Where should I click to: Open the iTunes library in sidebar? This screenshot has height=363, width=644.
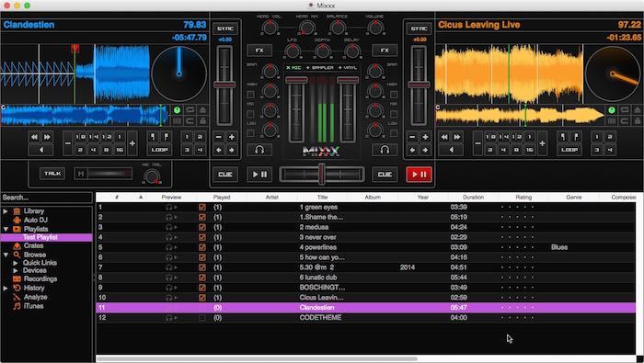coord(33,306)
